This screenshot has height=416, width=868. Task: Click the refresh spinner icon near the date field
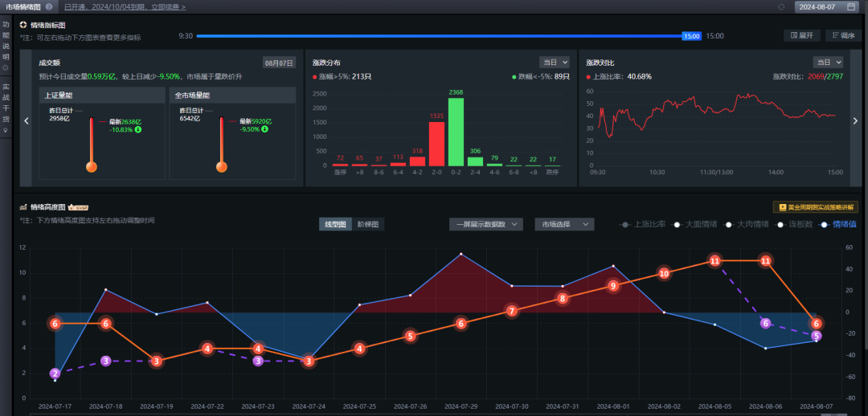[x=782, y=7]
